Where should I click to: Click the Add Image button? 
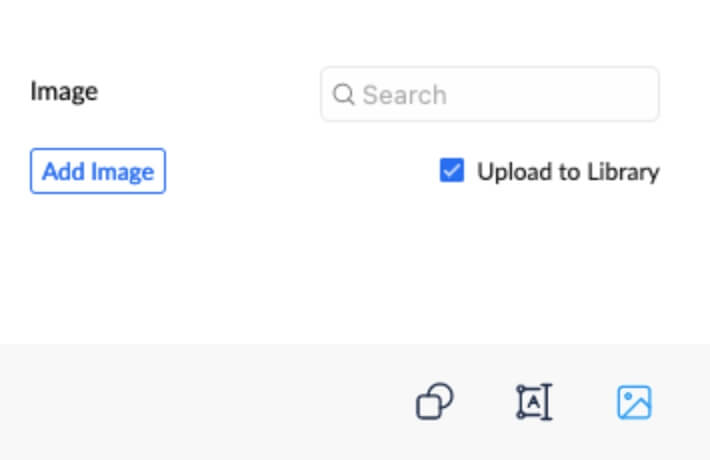[x=98, y=171]
